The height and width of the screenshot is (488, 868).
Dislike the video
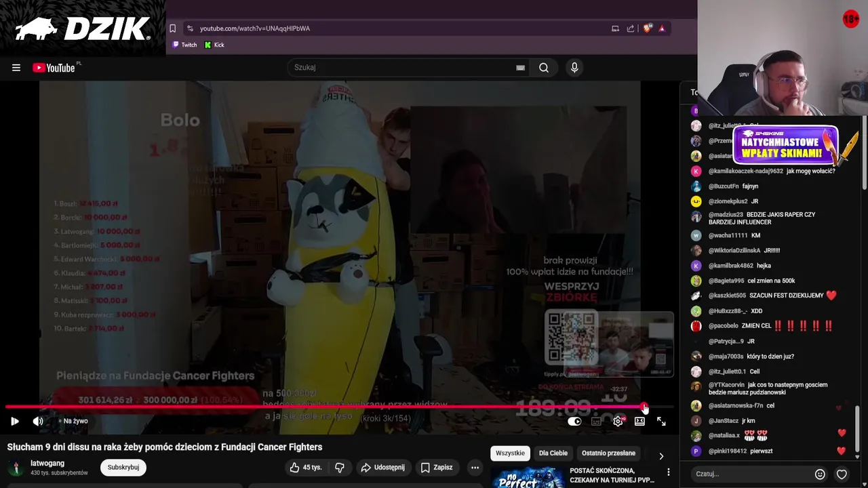(340, 467)
